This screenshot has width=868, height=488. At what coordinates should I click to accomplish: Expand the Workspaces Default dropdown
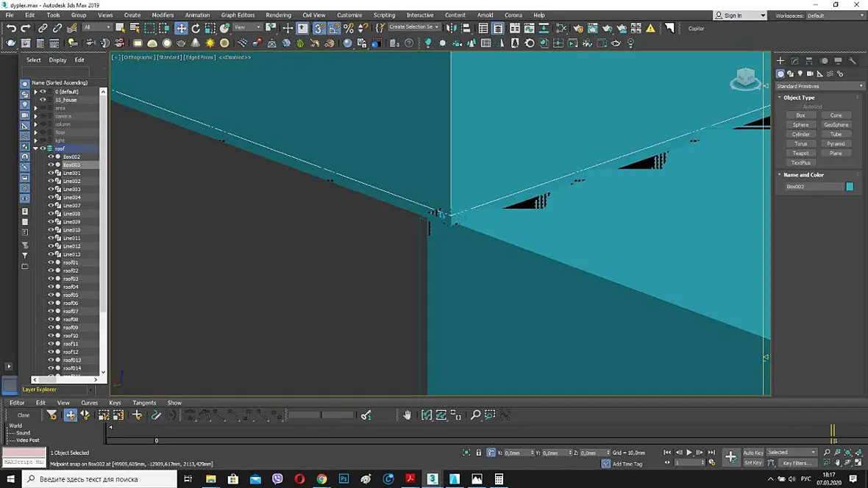tap(834, 15)
